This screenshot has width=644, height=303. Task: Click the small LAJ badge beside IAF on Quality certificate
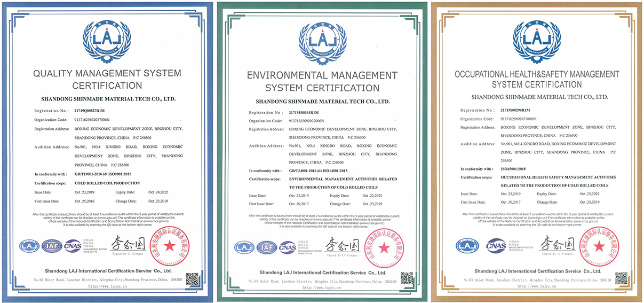29,246
